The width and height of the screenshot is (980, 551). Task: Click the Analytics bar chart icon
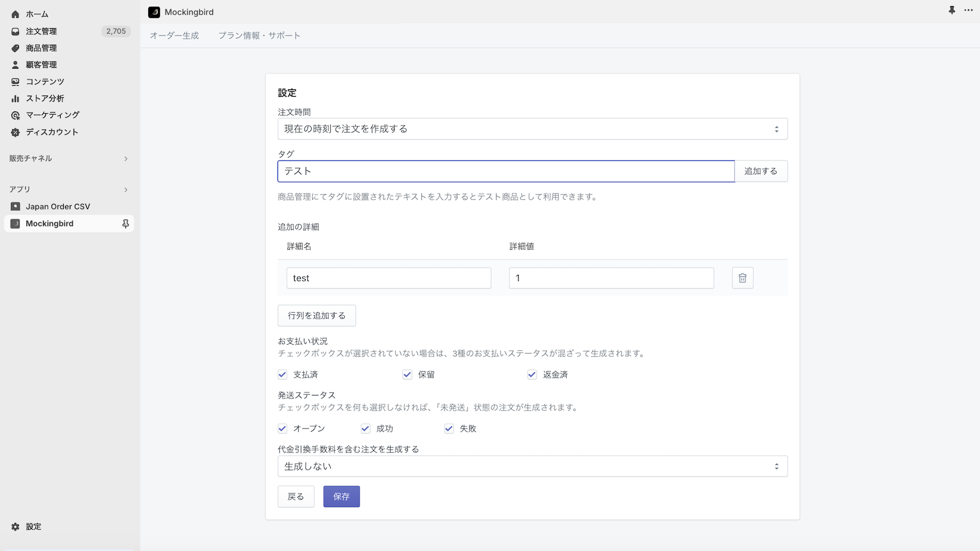(15, 98)
